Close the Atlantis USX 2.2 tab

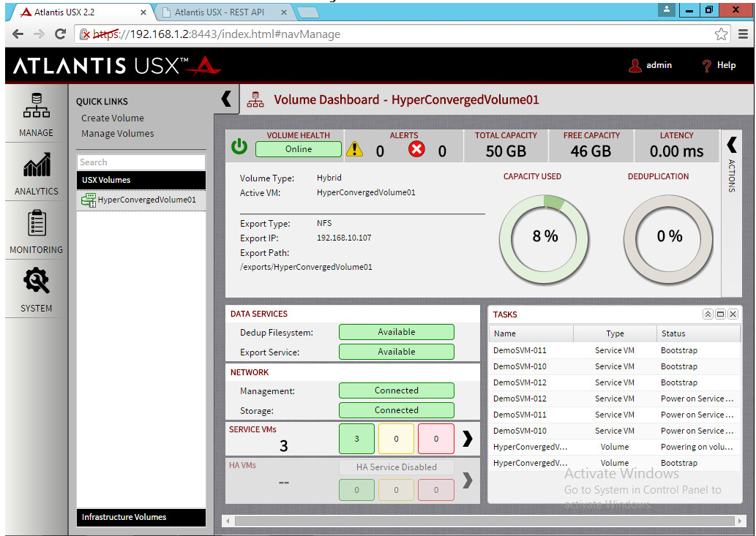[143, 12]
